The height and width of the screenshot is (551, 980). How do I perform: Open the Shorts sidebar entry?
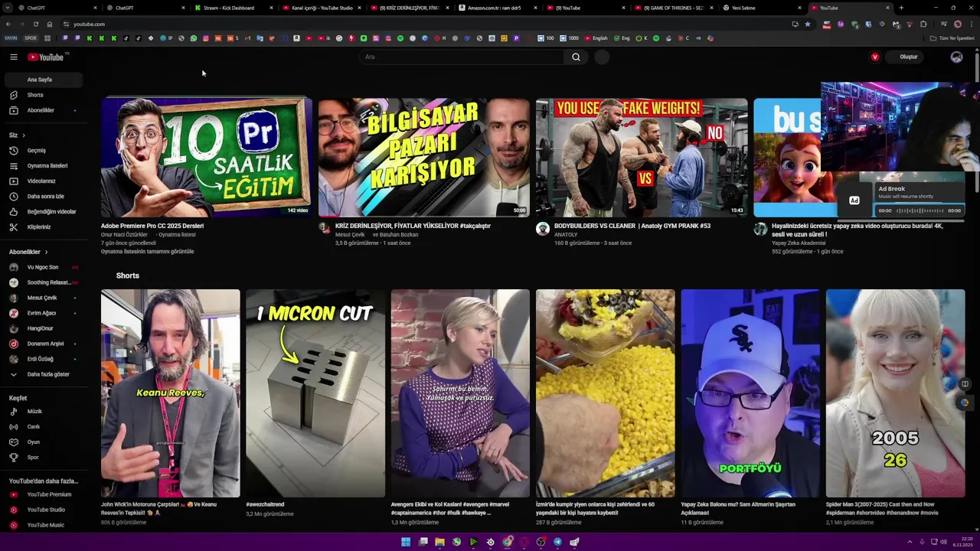pyautogui.click(x=43, y=95)
